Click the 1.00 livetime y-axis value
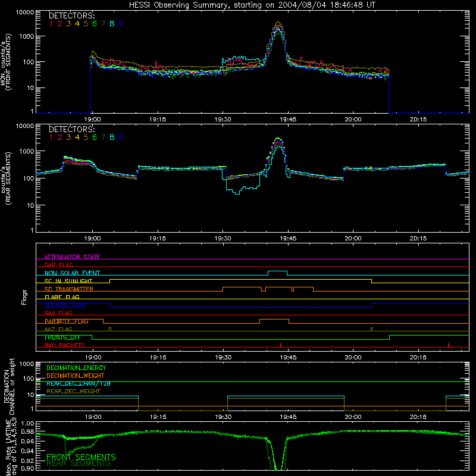Image resolution: width=476 pixels, height=476 pixels. (27, 423)
